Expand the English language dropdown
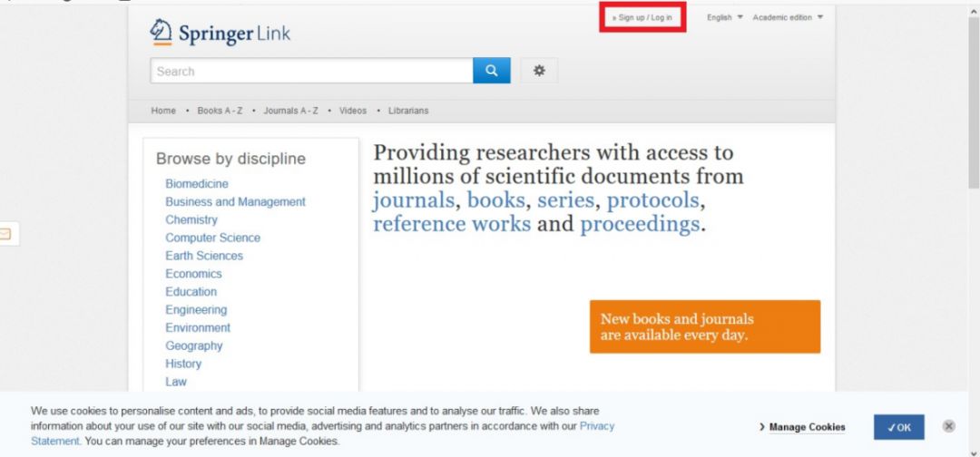 724,17
